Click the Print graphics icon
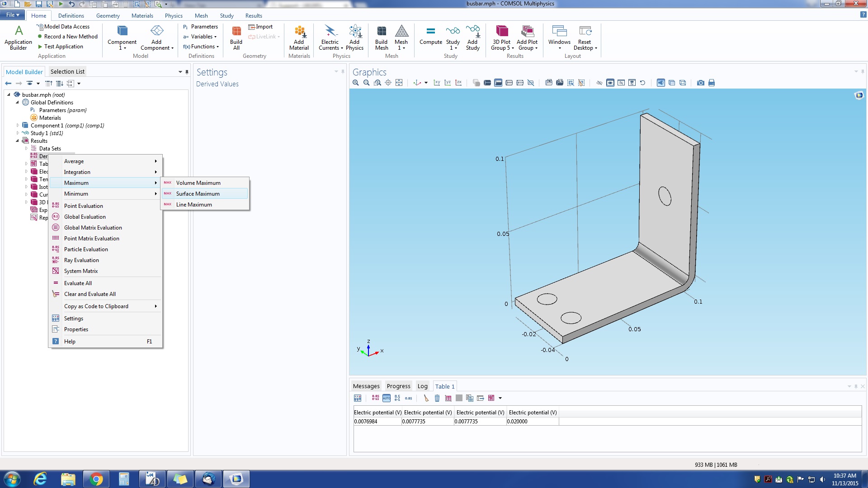This screenshot has height=488, width=868. click(712, 83)
